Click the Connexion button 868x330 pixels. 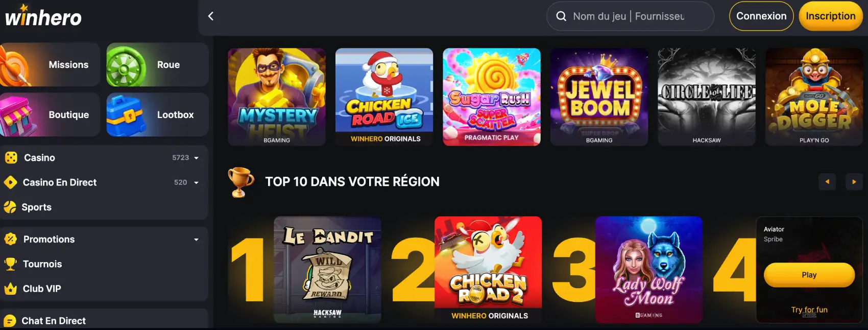coord(761,16)
